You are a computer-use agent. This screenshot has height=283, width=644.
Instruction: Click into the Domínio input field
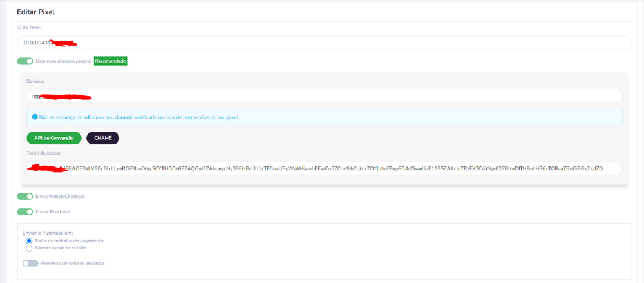pos(325,97)
